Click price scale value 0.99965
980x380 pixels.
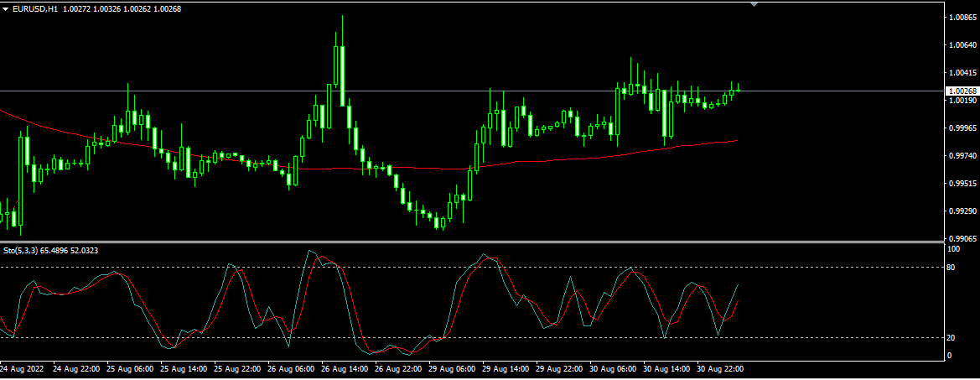(962, 128)
